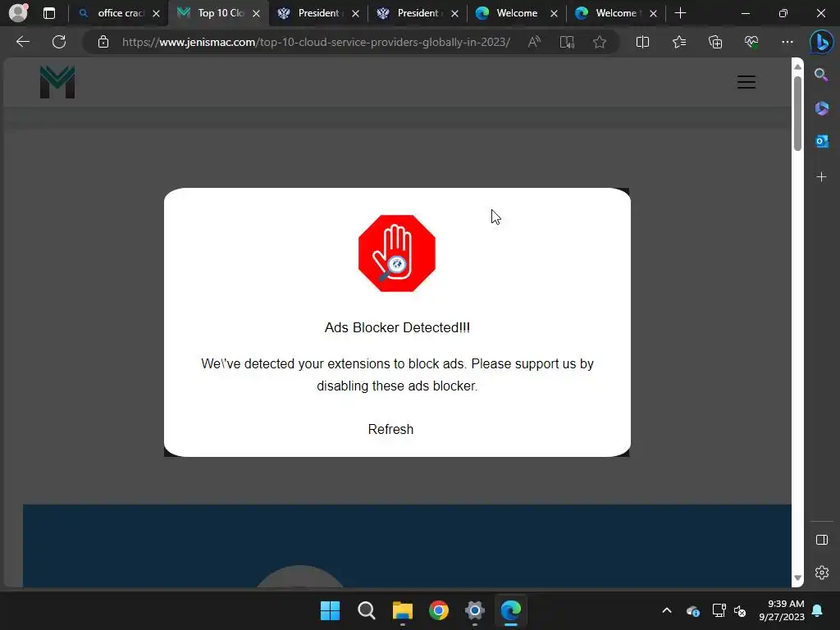840x630 pixels.
Task: Click the address bar URL
Action: point(316,42)
